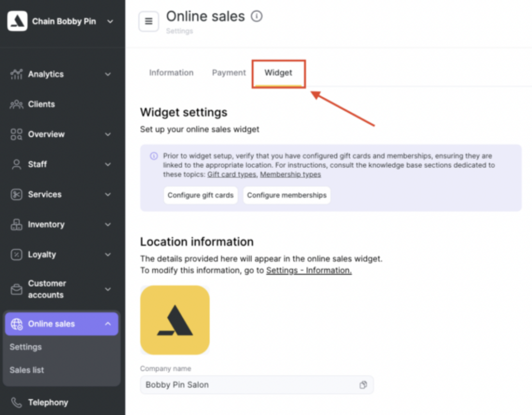The image size is (532, 415).
Task: Click Configure gift cards button
Action: pyautogui.click(x=201, y=195)
